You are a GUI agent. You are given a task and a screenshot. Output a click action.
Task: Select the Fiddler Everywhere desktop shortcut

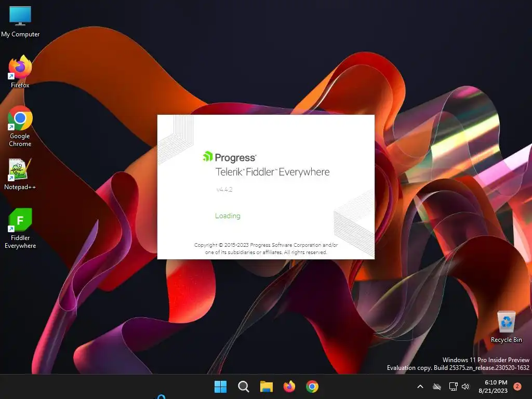[20, 229]
